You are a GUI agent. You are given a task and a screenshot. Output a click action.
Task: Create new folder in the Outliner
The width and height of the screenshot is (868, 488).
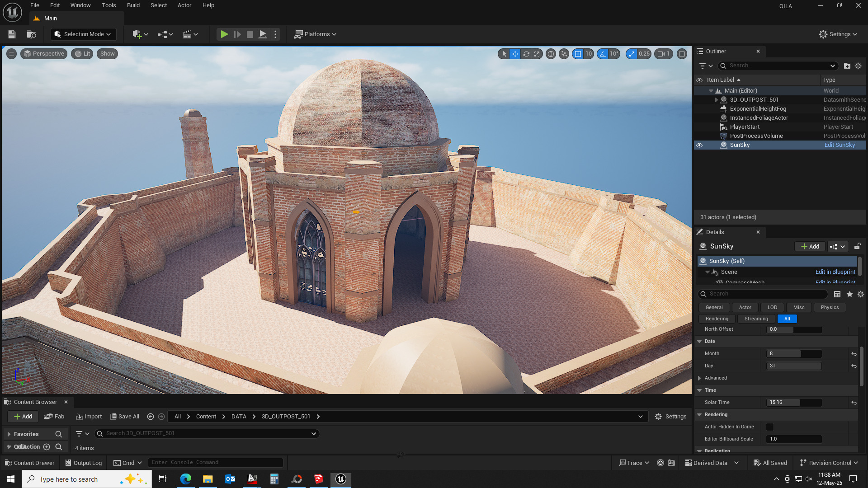coord(847,66)
